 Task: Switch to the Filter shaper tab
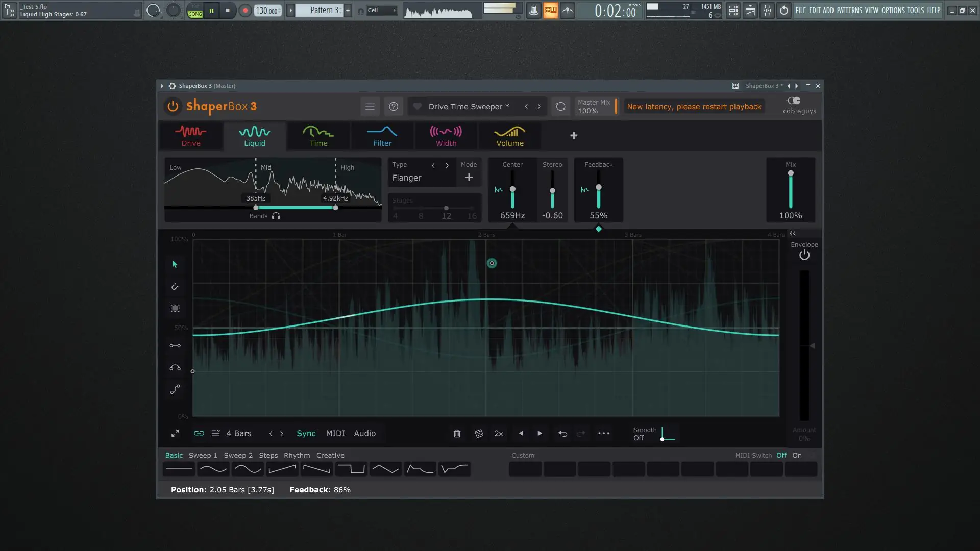(x=382, y=136)
